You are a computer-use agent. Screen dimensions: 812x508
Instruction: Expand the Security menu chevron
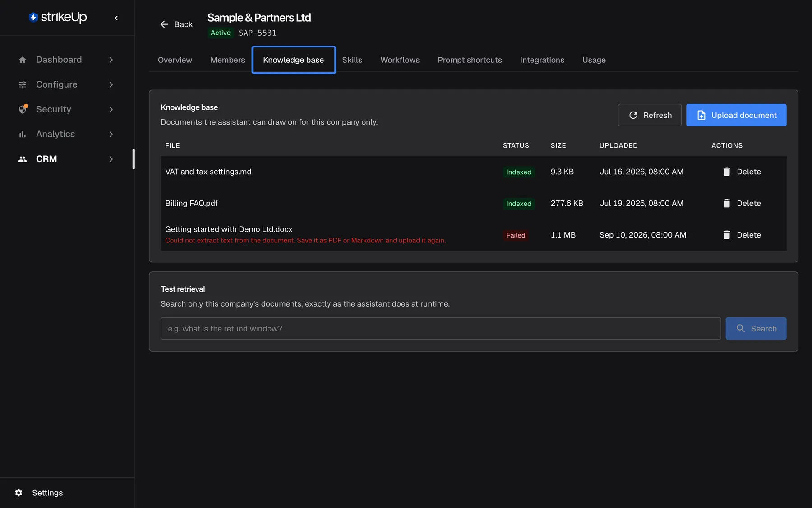[x=111, y=109]
